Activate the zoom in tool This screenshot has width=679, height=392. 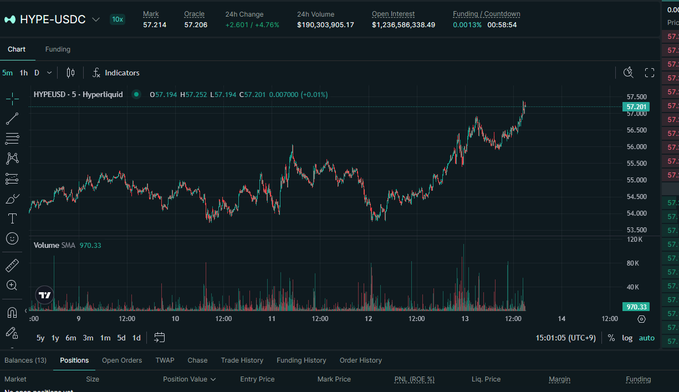(12, 285)
